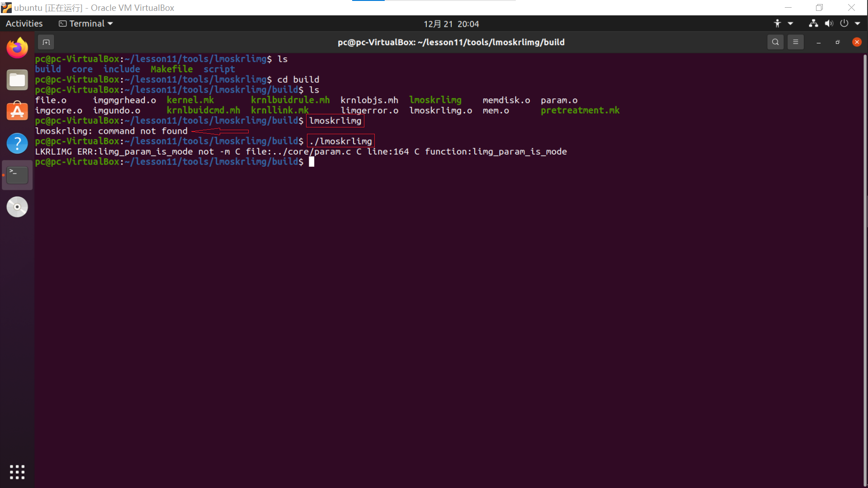Click the terminal search icon
868x488 pixels.
click(x=775, y=42)
